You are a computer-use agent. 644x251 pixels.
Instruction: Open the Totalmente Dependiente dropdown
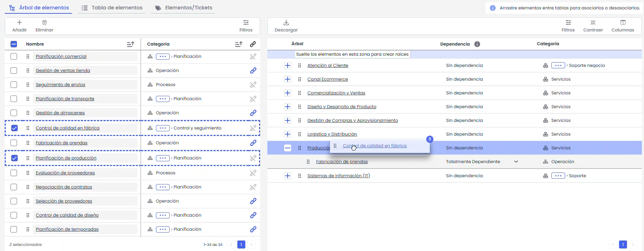516,162
